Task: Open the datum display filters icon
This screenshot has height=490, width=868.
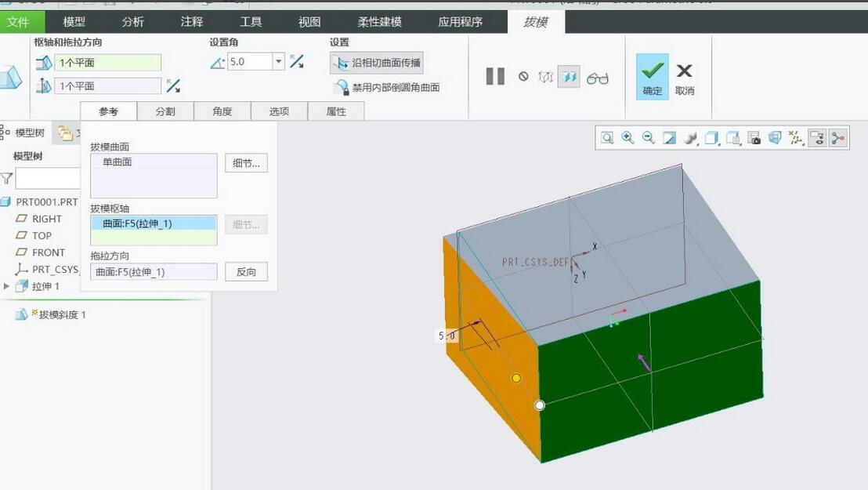Action: click(x=796, y=138)
